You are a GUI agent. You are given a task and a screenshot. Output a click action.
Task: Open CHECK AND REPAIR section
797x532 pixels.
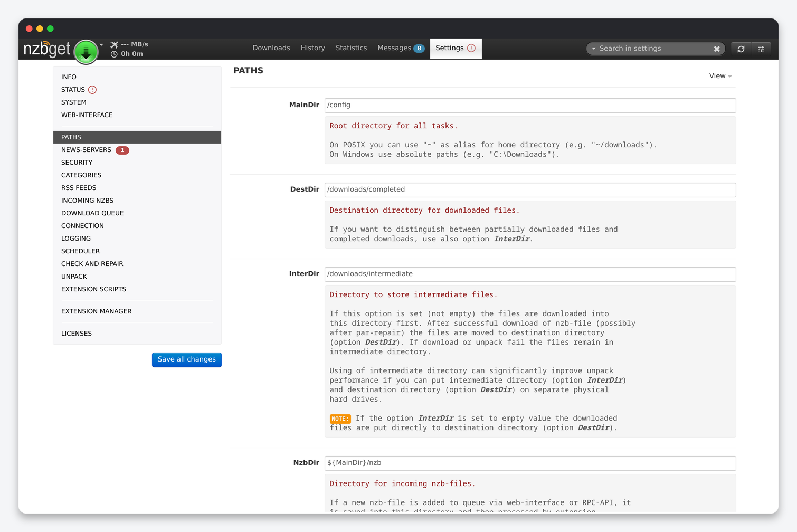pos(137,264)
